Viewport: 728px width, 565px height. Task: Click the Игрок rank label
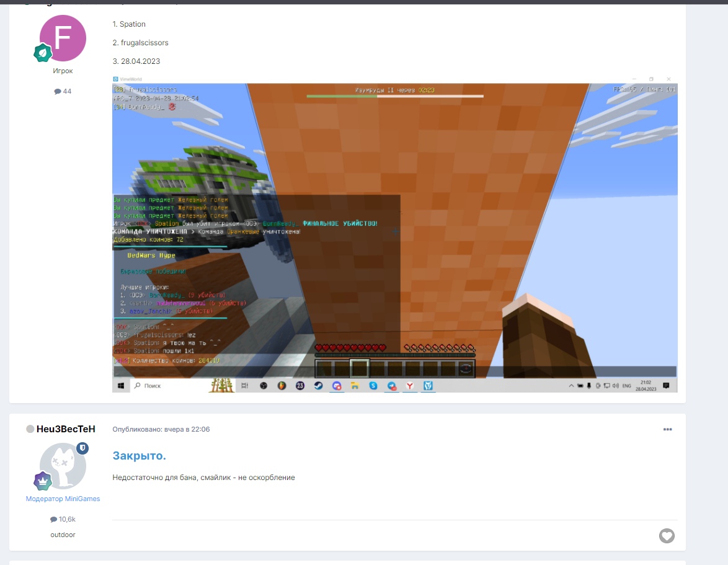pos(63,71)
